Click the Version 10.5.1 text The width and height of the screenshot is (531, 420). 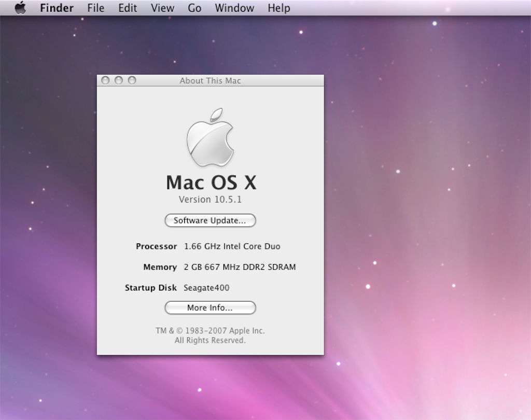click(210, 199)
